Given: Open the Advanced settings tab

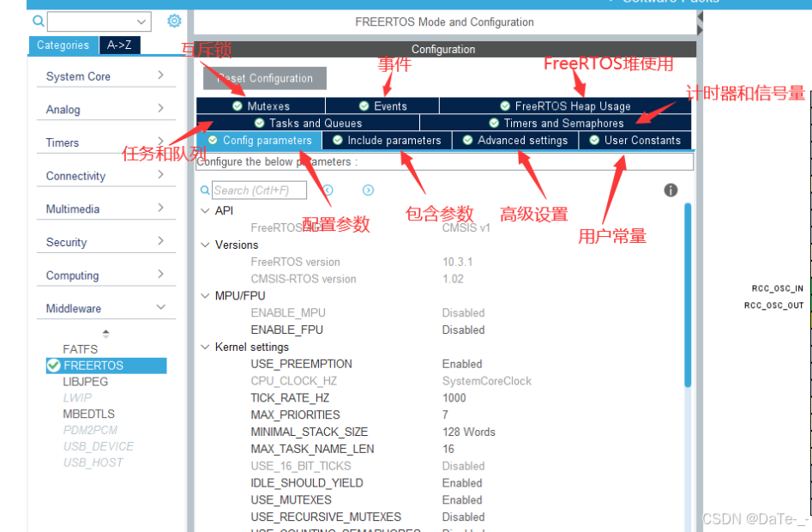Looking at the screenshot, I should coord(515,141).
